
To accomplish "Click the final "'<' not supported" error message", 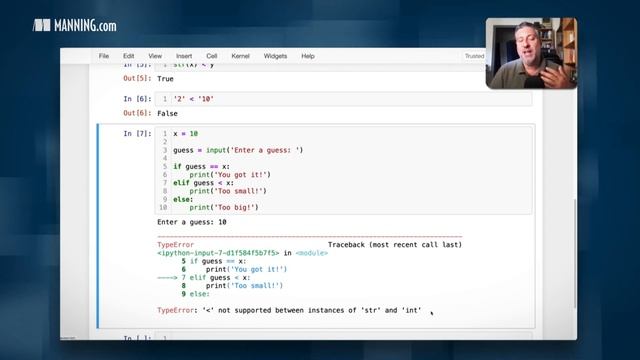I will pyautogui.click(x=289, y=310).
